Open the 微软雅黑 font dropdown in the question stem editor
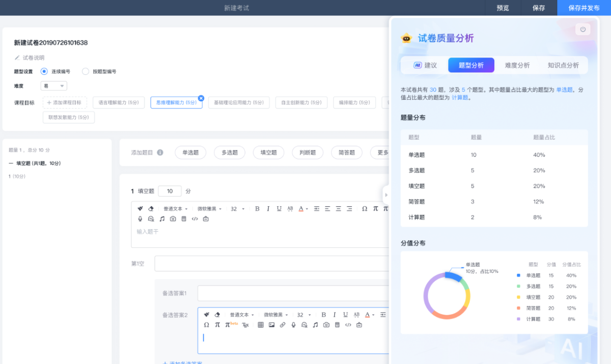 click(209, 209)
